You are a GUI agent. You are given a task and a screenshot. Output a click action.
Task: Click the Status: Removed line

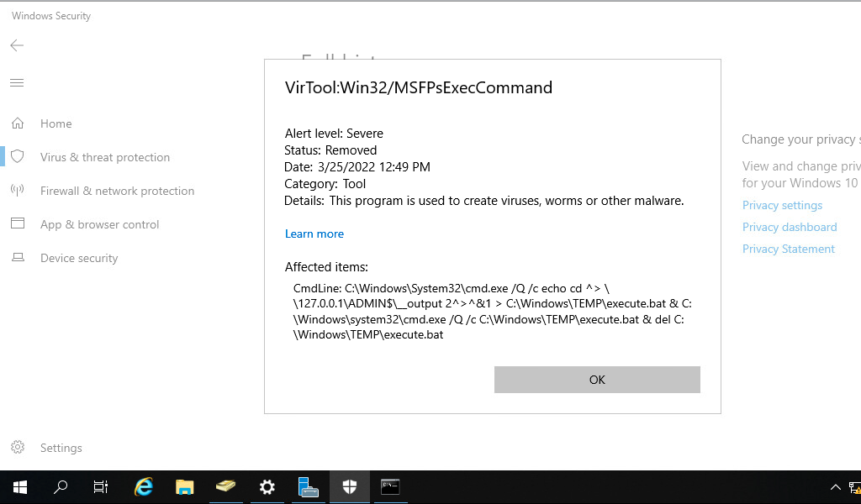tap(330, 150)
